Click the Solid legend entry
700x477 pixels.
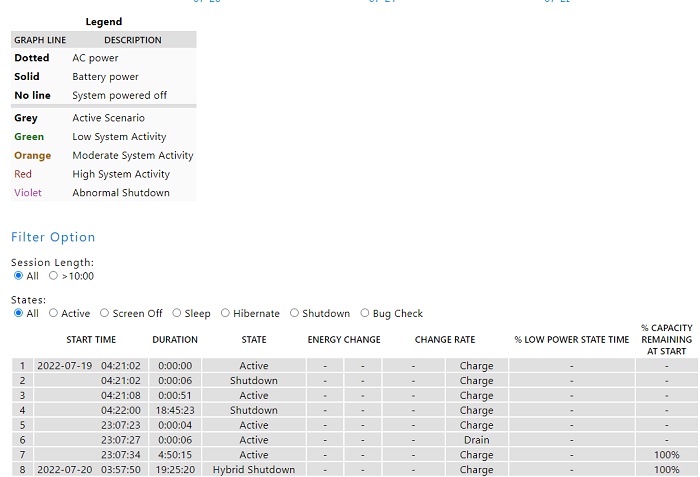(x=27, y=76)
